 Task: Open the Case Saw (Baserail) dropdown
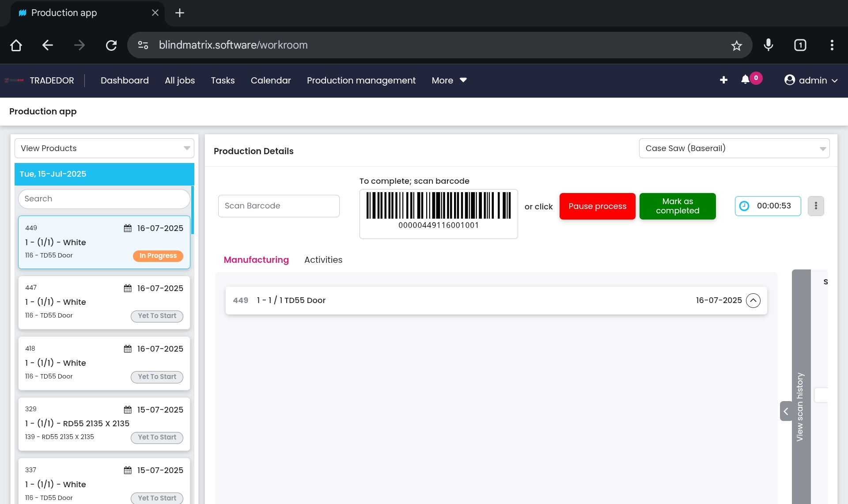[734, 148]
